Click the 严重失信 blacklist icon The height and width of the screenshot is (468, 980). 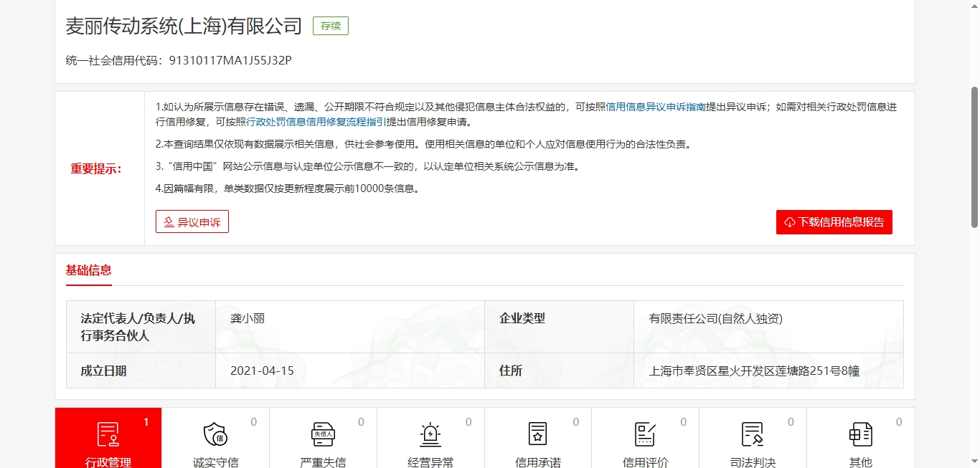click(323, 434)
